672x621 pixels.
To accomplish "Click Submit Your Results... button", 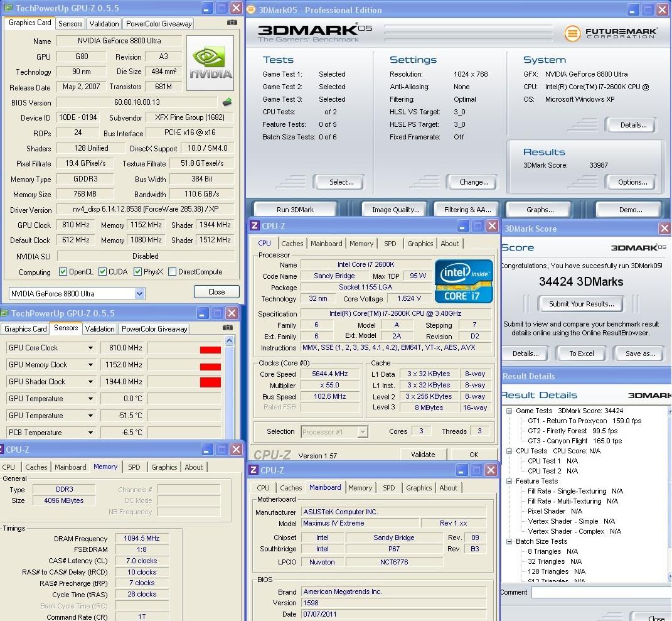I will point(581,304).
